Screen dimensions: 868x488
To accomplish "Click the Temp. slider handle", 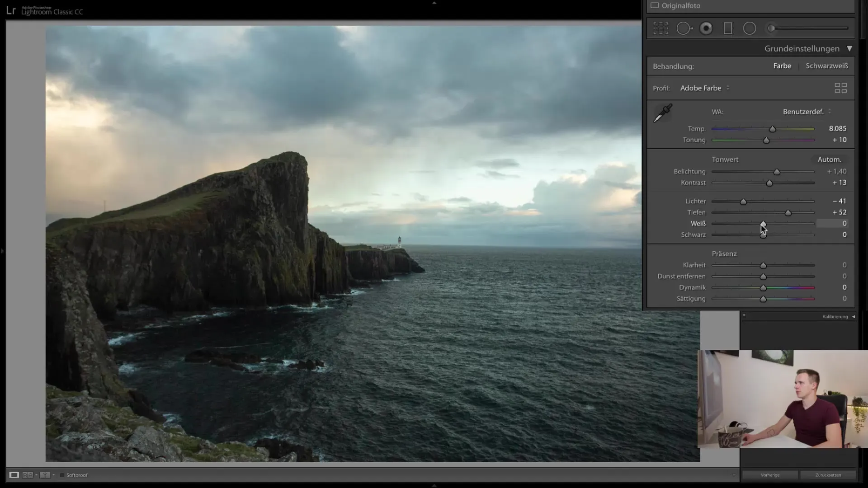I will pos(773,129).
